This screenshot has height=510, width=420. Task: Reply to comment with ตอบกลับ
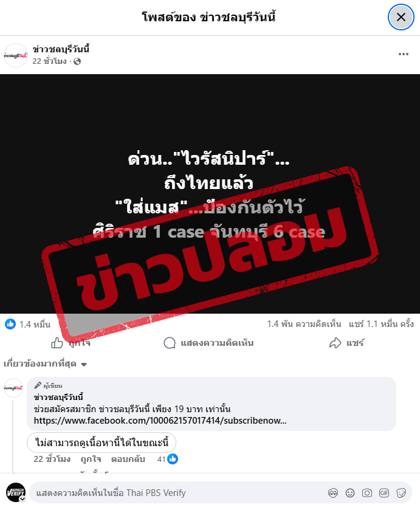128,459
